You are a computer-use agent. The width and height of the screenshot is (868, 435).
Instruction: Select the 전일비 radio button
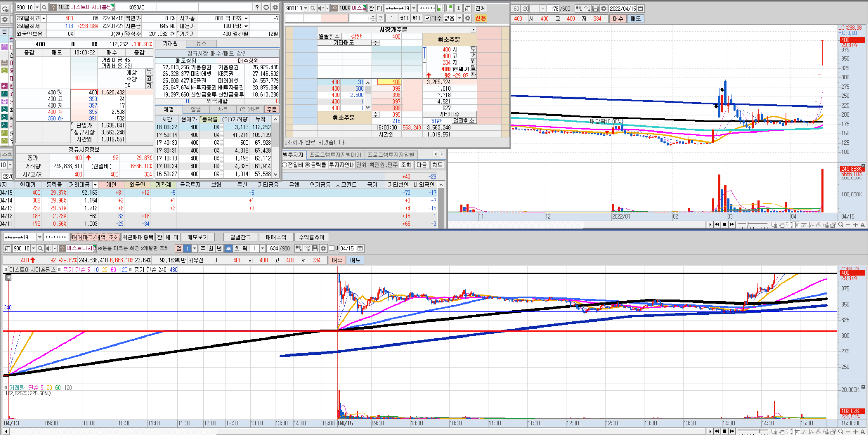coord(285,165)
